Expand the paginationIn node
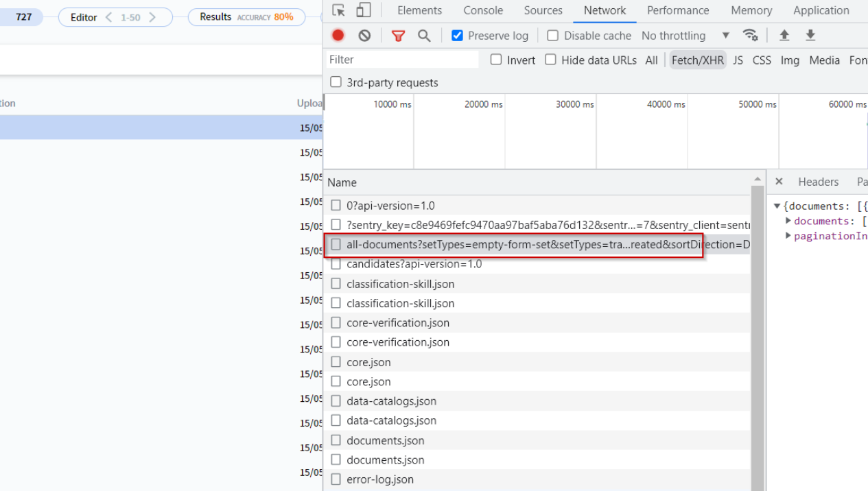Screen dimensions: 868x491 click(x=788, y=236)
